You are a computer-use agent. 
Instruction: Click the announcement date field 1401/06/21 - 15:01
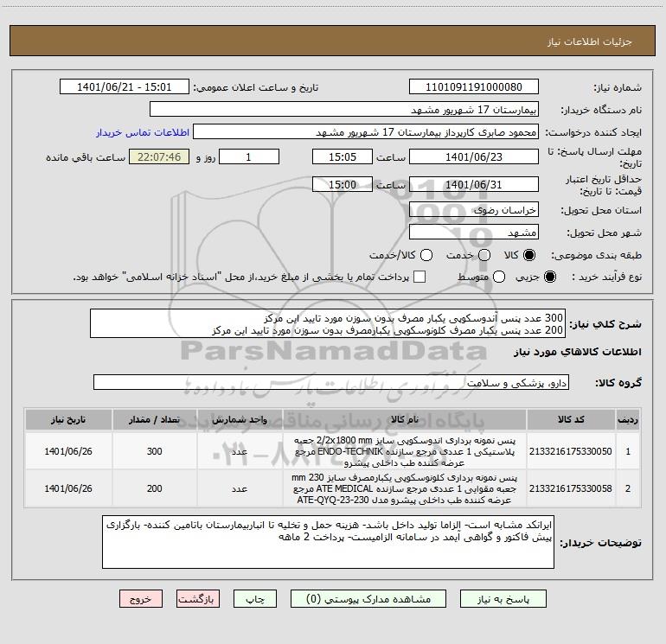124,87
